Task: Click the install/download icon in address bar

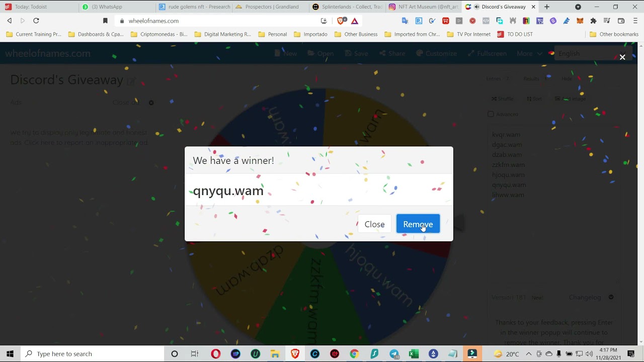Action: [324, 21]
